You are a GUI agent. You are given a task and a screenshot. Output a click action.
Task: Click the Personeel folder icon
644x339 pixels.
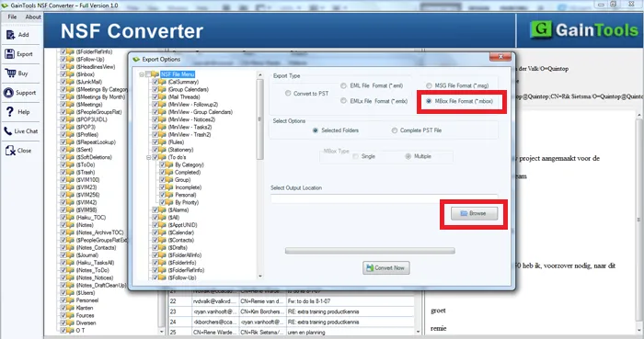pos(71,300)
